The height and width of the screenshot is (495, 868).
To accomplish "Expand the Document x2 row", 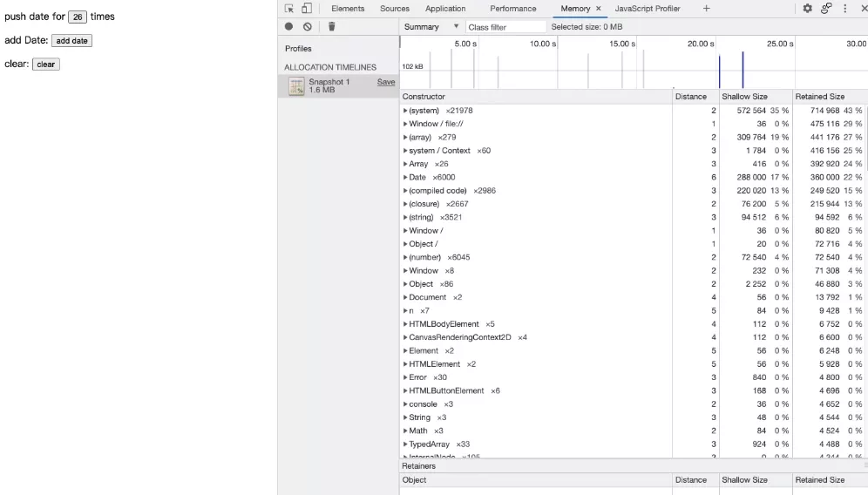I will [x=405, y=297].
